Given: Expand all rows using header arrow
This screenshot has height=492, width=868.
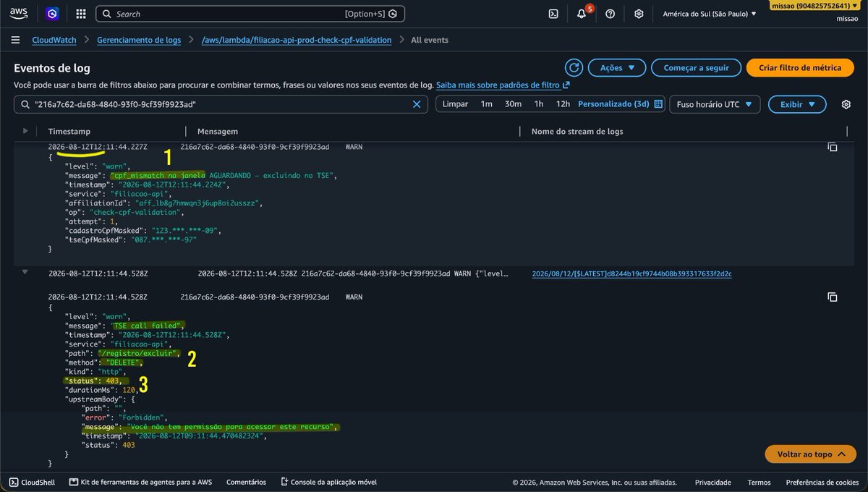Looking at the screenshot, I should coord(25,131).
